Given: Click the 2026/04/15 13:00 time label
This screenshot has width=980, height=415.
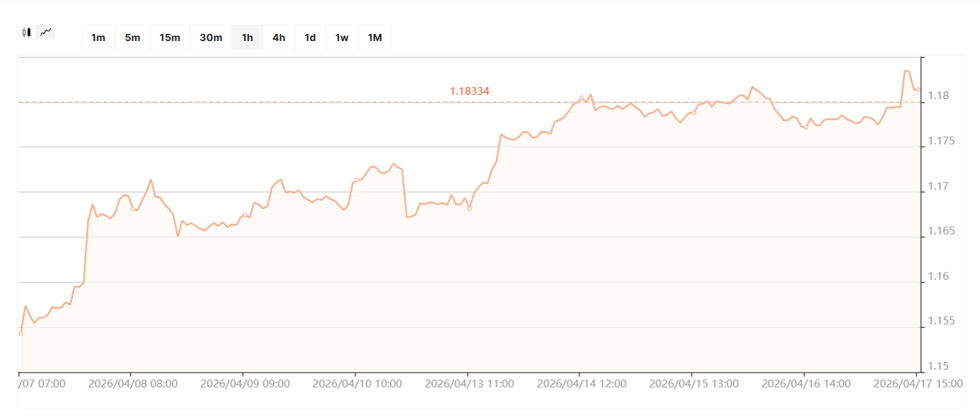Looking at the screenshot, I should point(693,384).
